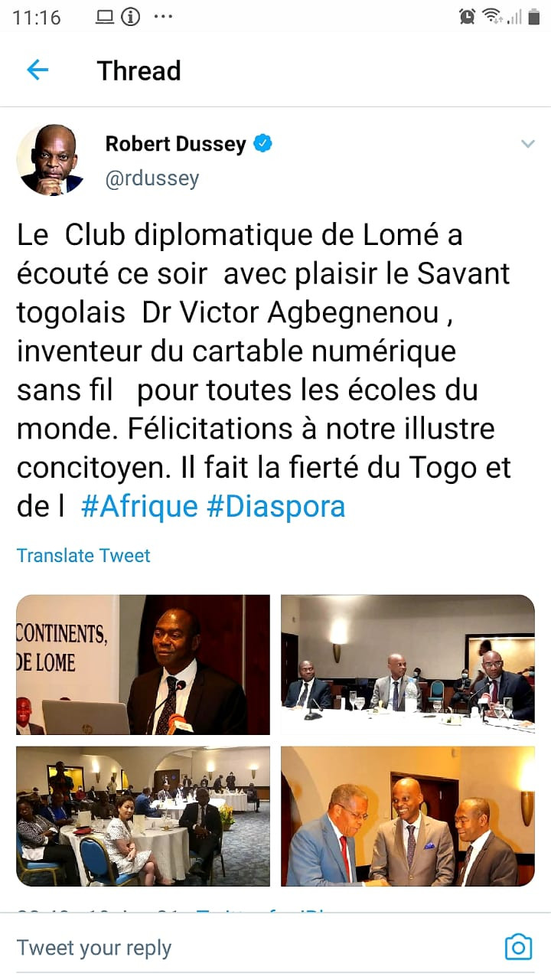Open the camera icon in reply bar
The width and height of the screenshot is (551, 980).
518,948
